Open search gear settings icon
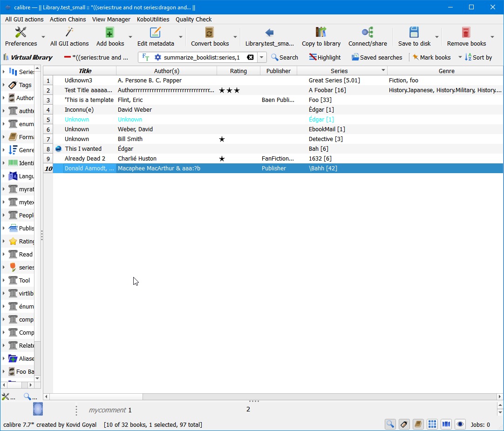Image resolution: width=504 pixels, height=431 pixels. point(157,58)
